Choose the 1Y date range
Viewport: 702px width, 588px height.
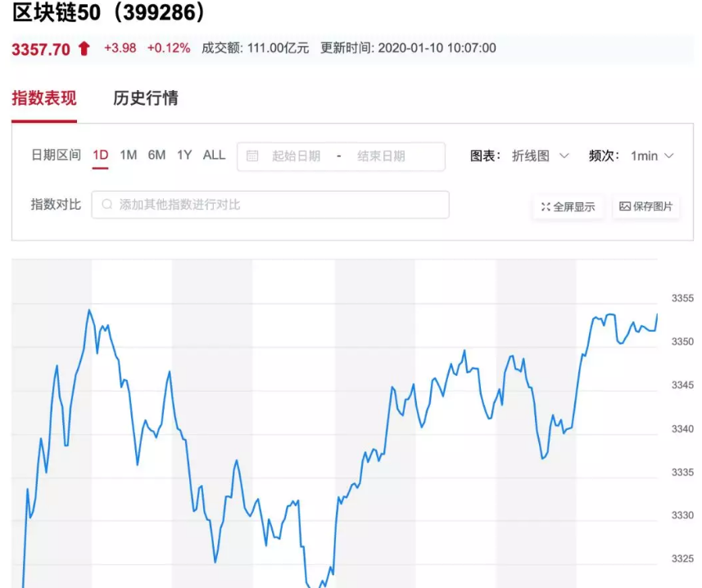(184, 156)
